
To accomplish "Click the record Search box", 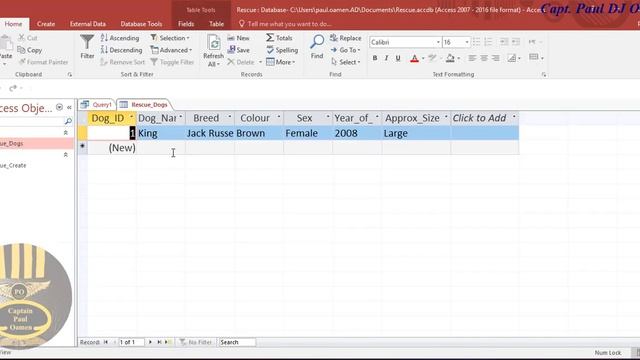I will [237, 342].
